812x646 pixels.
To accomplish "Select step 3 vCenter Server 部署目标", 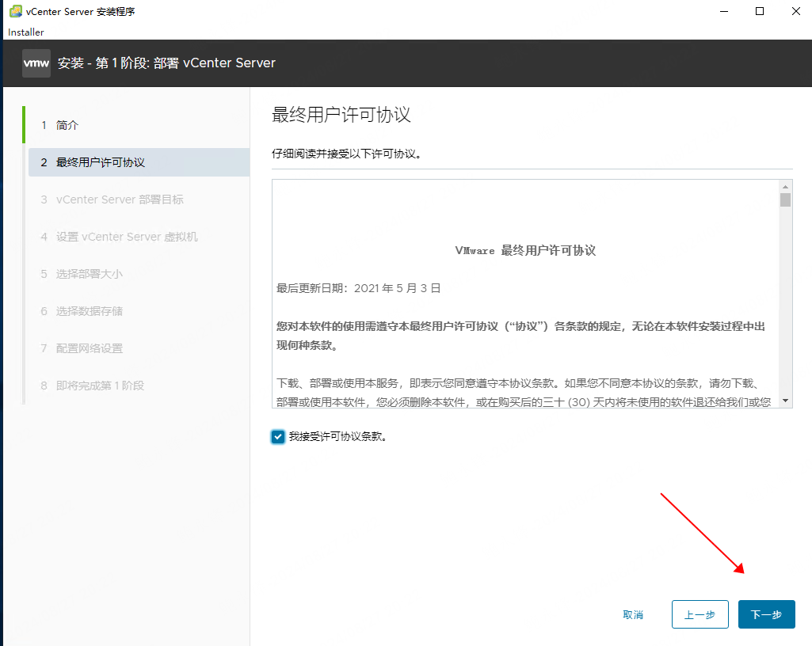I will pos(139,199).
